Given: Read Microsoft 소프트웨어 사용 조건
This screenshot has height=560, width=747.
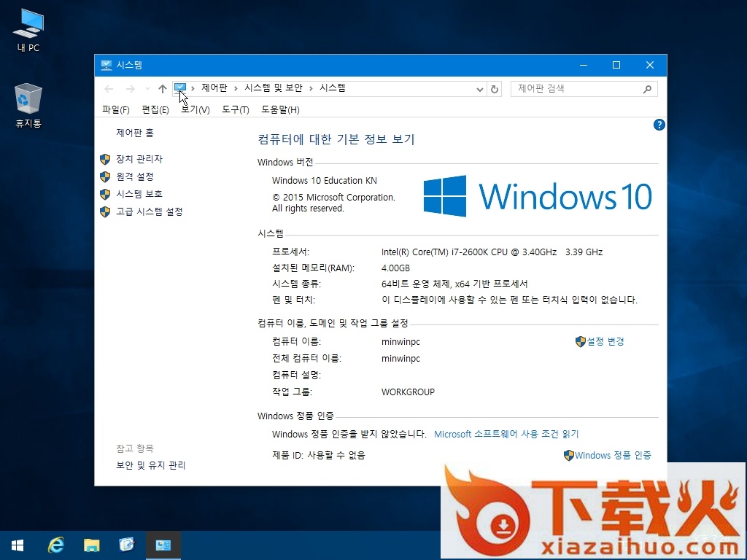Looking at the screenshot, I should 506,435.
